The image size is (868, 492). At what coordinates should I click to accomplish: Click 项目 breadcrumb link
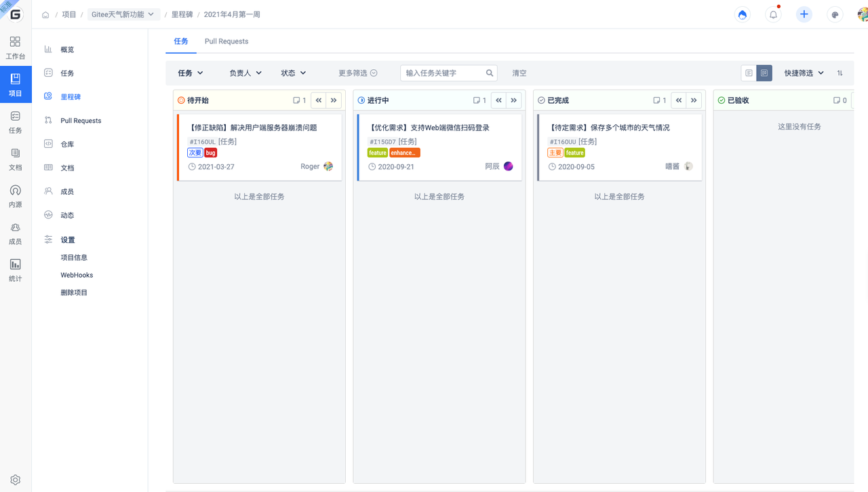tap(69, 14)
